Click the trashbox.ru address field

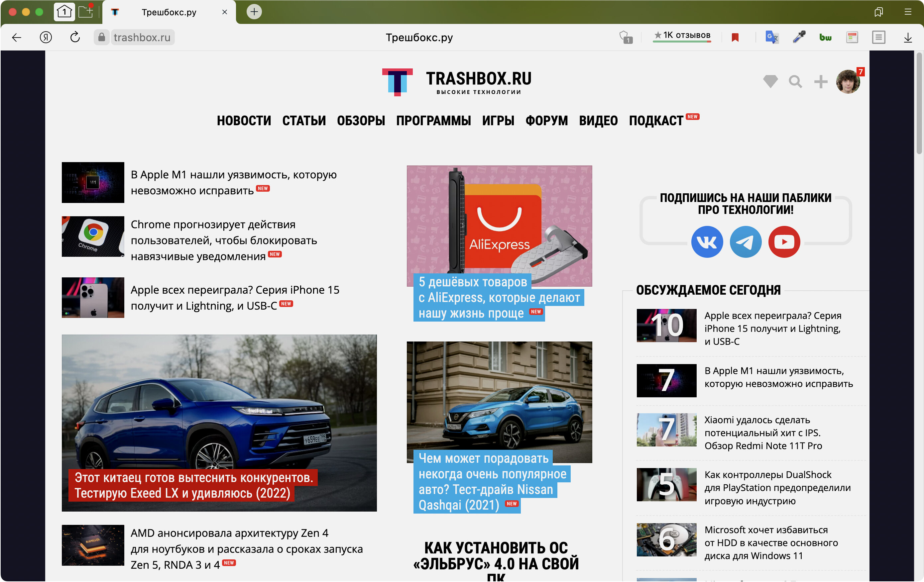(x=142, y=37)
